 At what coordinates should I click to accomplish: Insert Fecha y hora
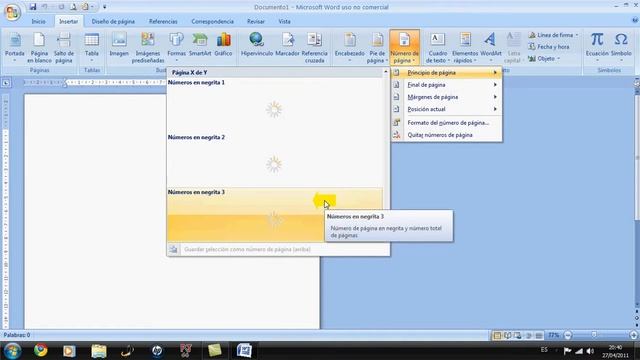point(549,47)
